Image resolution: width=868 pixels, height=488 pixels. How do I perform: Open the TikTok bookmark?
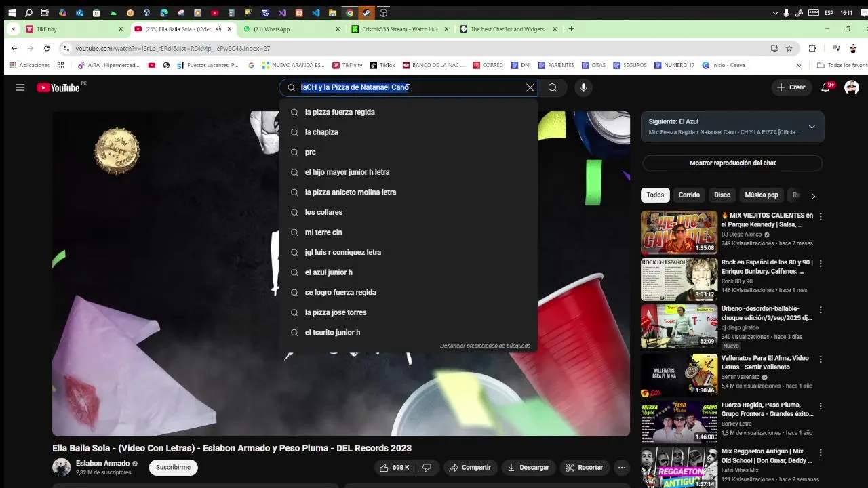pyautogui.click(x=382, y=66)
